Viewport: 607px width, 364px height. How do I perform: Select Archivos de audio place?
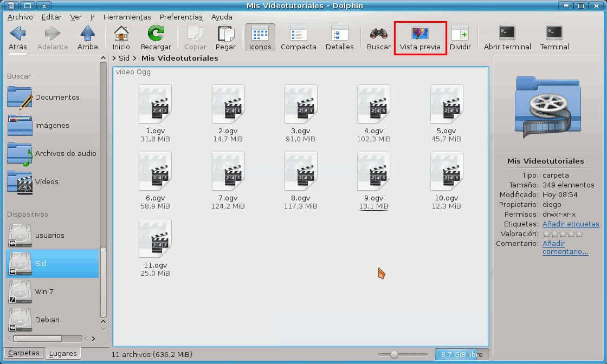point(52,154)
